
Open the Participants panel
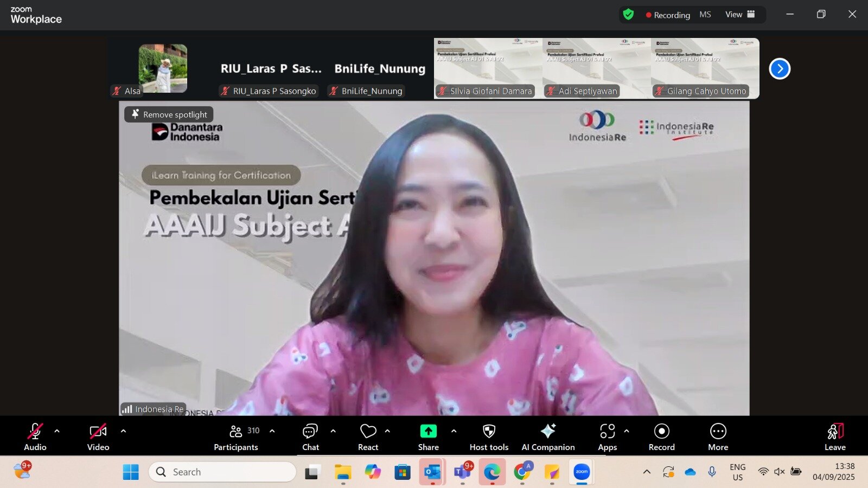click(x=236, y=437)
